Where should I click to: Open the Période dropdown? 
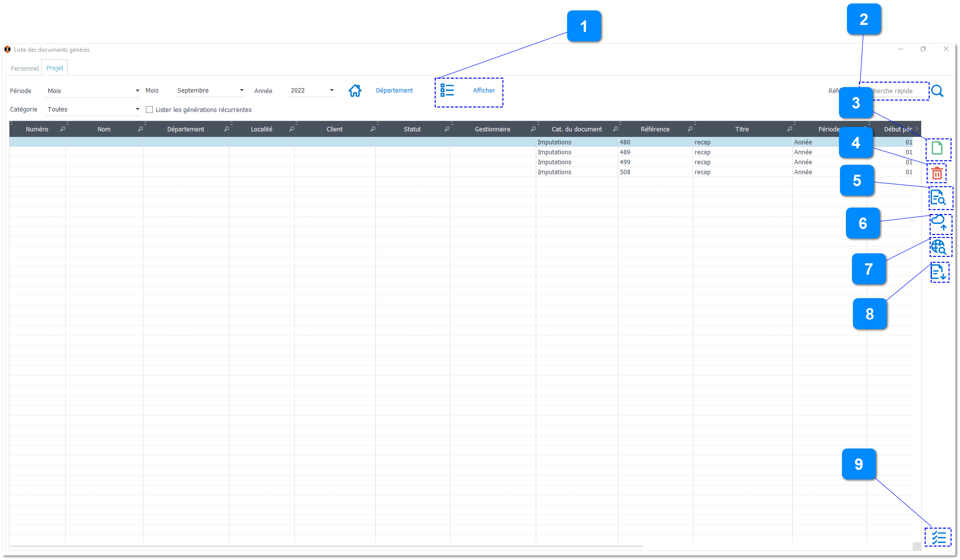pos(137,91)
